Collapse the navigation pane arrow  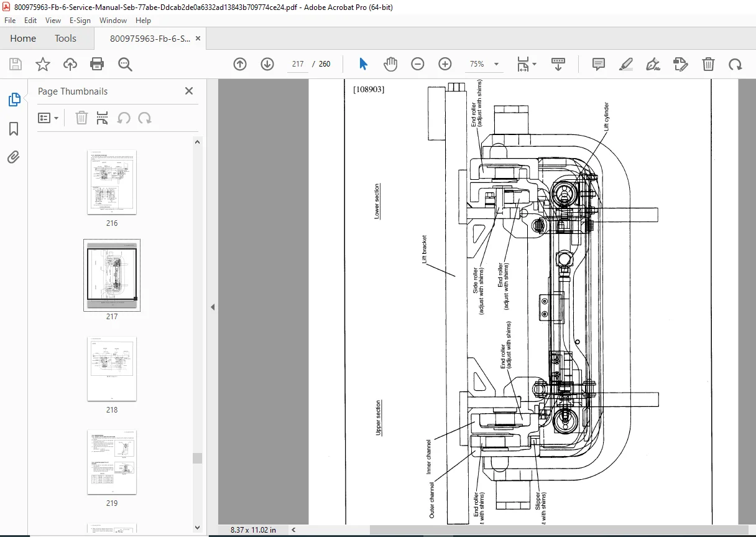pyautogui.click(x=212, y=307)
